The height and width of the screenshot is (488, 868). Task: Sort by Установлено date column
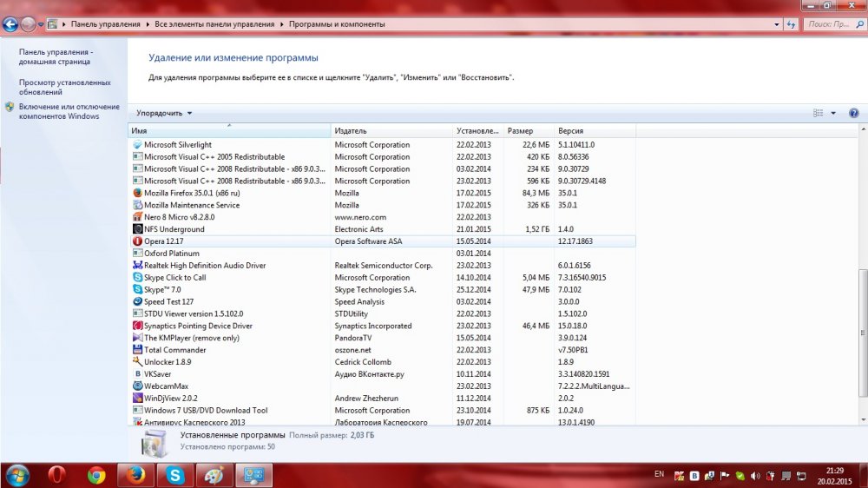coord(477,131)
